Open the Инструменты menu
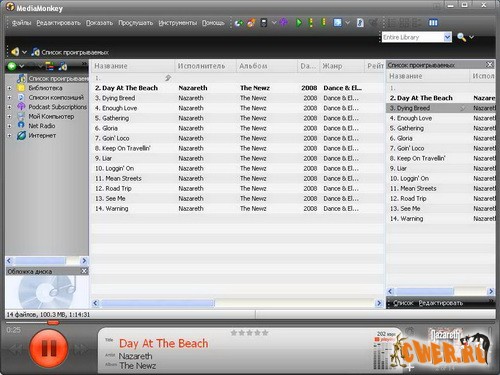The image size is (500, 375). [178, 23]
